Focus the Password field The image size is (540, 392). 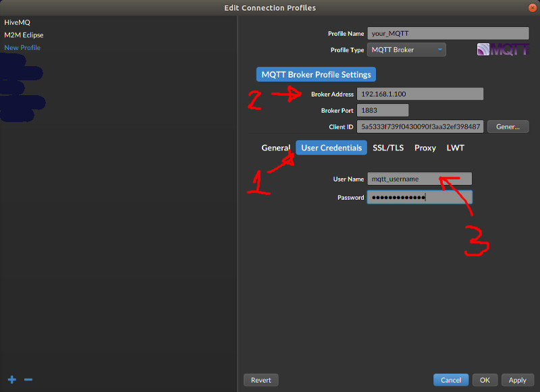(x=419, y=197)
